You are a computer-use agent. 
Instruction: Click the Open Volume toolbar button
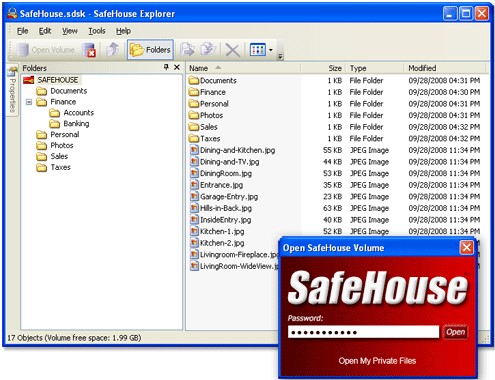point(46,50)
